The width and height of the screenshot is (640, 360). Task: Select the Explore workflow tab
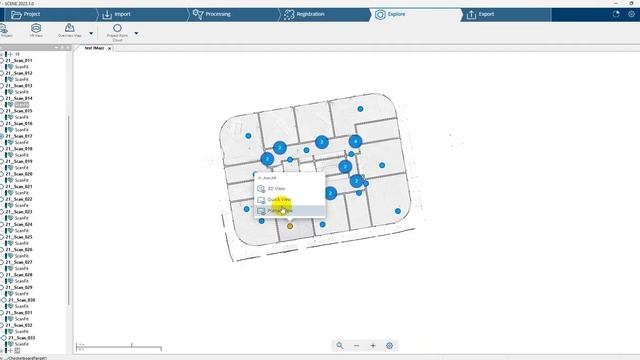click(x=416, y=14)
